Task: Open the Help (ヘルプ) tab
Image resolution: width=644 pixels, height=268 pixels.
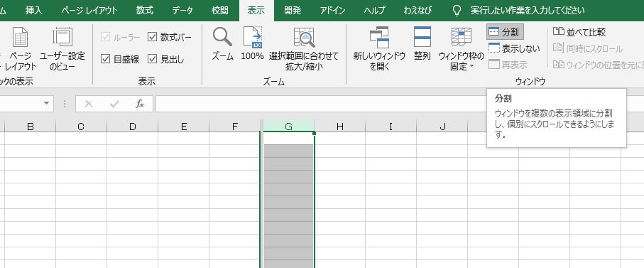Action: pos(375,11)
